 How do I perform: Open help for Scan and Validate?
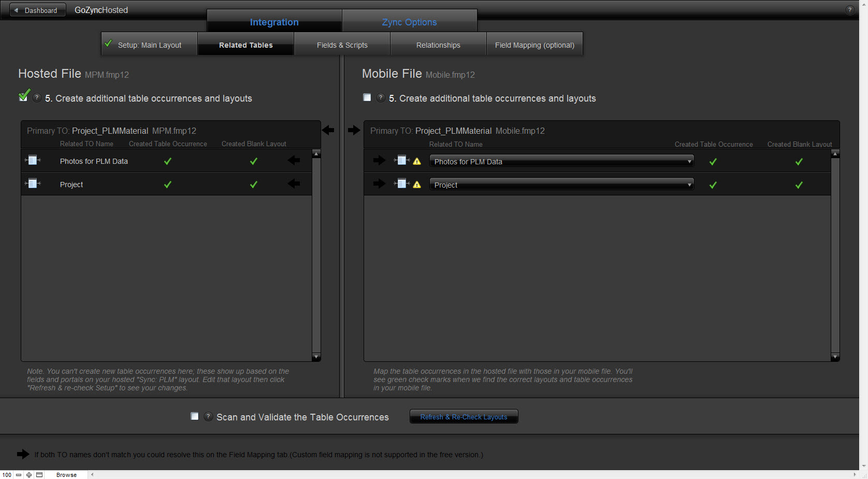(208, 416)
